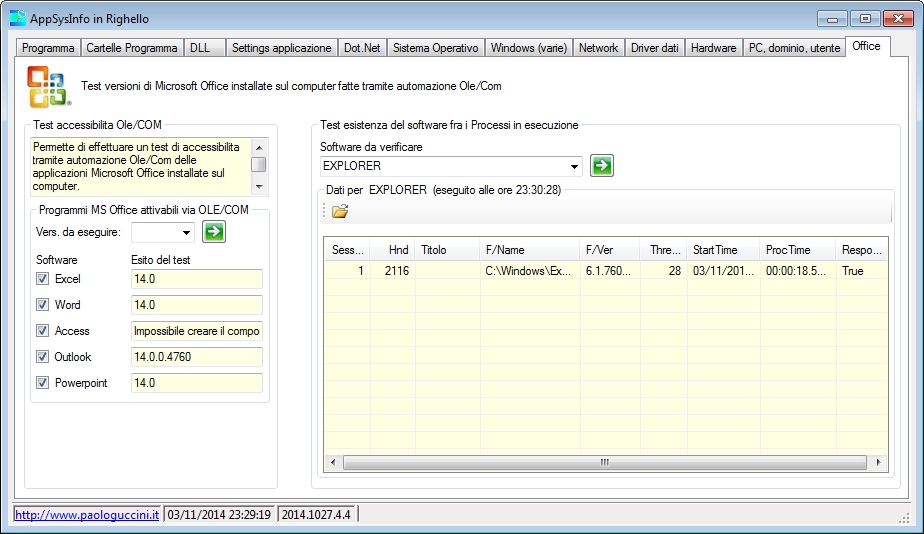
Task: Select the handle cell 2116
Action: 392,271
